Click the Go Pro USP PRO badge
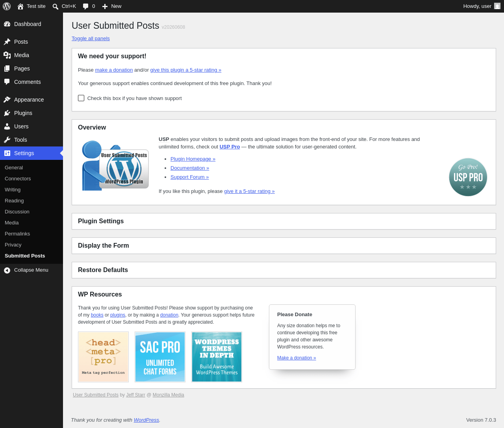 (468, 177)
